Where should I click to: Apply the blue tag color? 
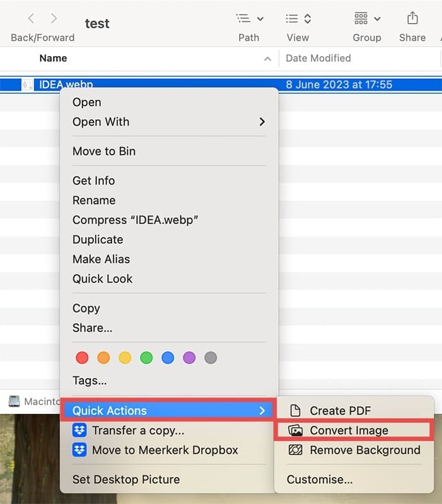(168, 358)
